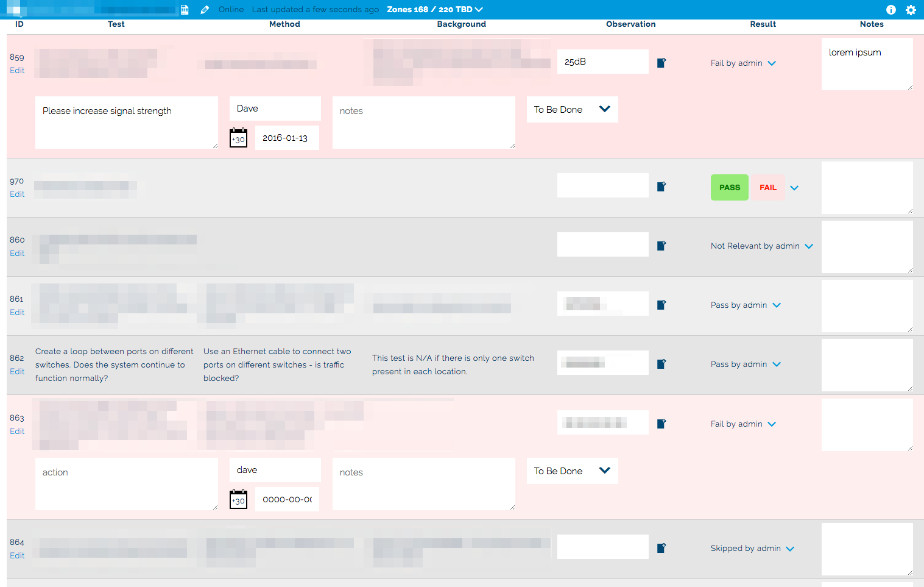The height and width of the screenshot is (587, 924).
Task: Click the observation note icon for row 859
Action: [x=661, y=63]
